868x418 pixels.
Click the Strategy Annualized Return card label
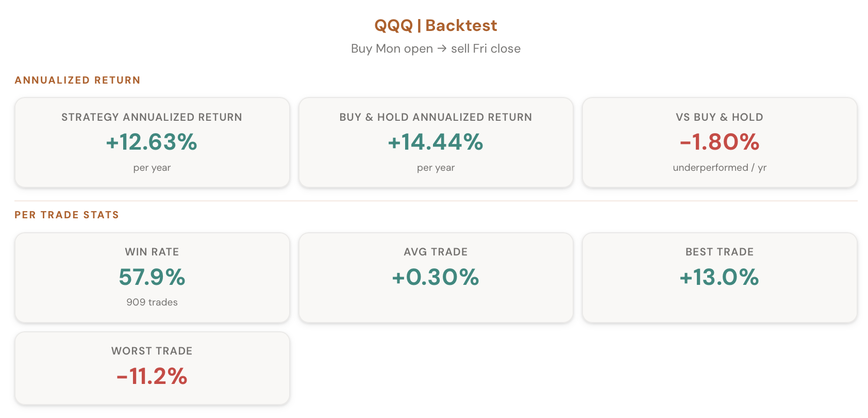click(152, 117)
